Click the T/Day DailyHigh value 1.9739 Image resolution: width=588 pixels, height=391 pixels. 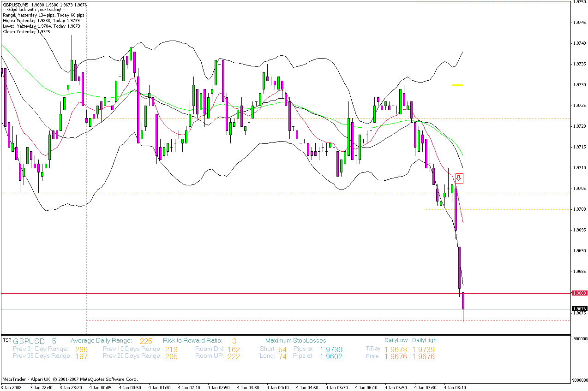click(x=423, y=350)
